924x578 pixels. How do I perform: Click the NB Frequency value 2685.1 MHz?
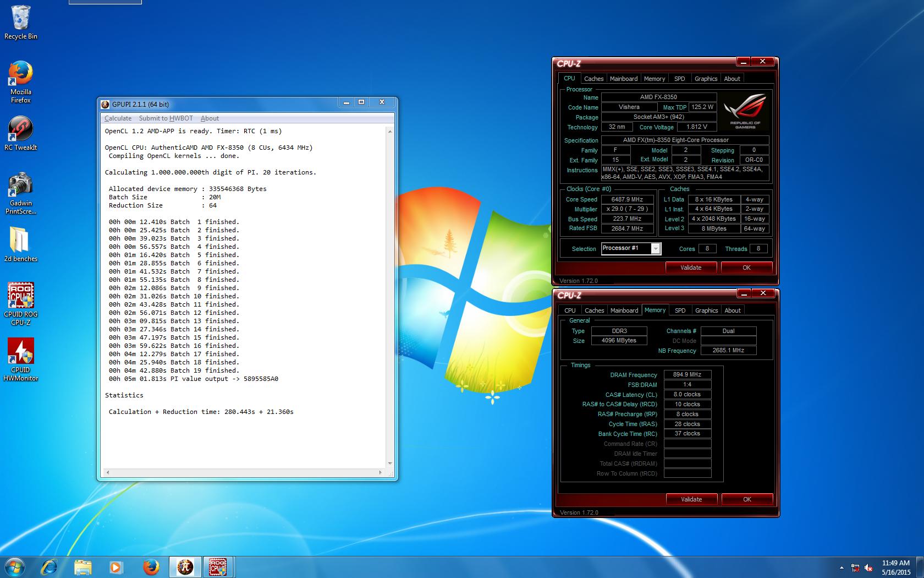pos(728,351)
